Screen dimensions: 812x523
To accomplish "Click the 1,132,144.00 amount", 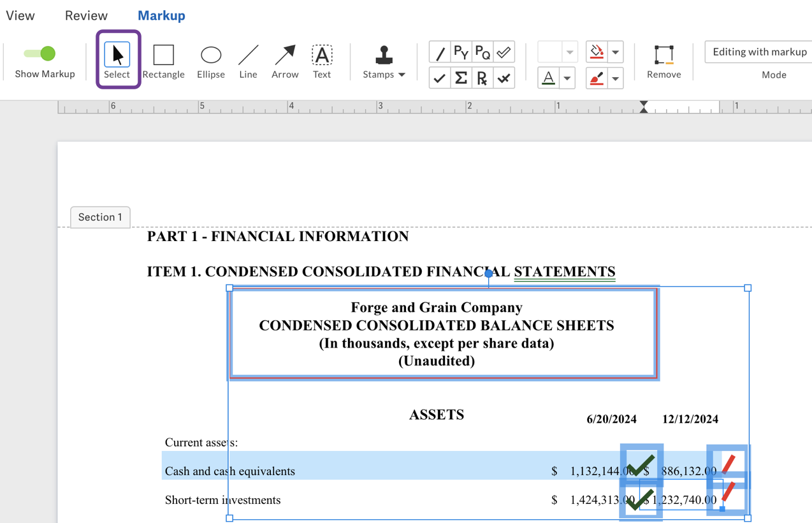I will [x=602, y=471].
